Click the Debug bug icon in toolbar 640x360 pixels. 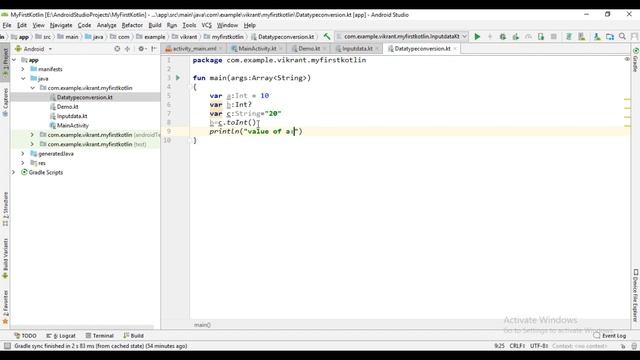click(x=503, y=37)
